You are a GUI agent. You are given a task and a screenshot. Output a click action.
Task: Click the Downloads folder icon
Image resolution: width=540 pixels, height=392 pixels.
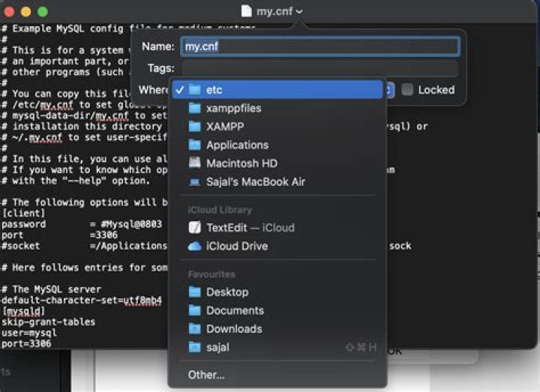coord(194,329)
